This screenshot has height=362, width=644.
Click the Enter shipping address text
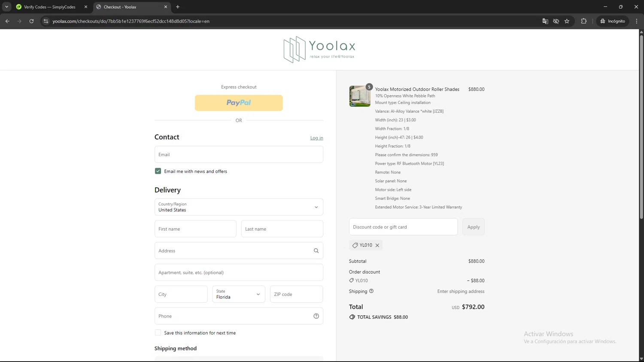tap(461, 291)
